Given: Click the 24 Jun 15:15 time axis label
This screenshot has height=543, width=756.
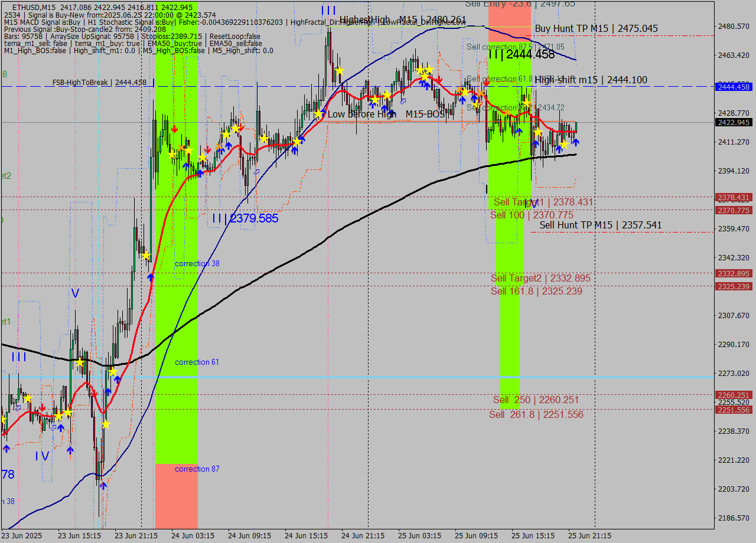Looking at the screenshot, I should pyautogui.click(x=306, y=536).
